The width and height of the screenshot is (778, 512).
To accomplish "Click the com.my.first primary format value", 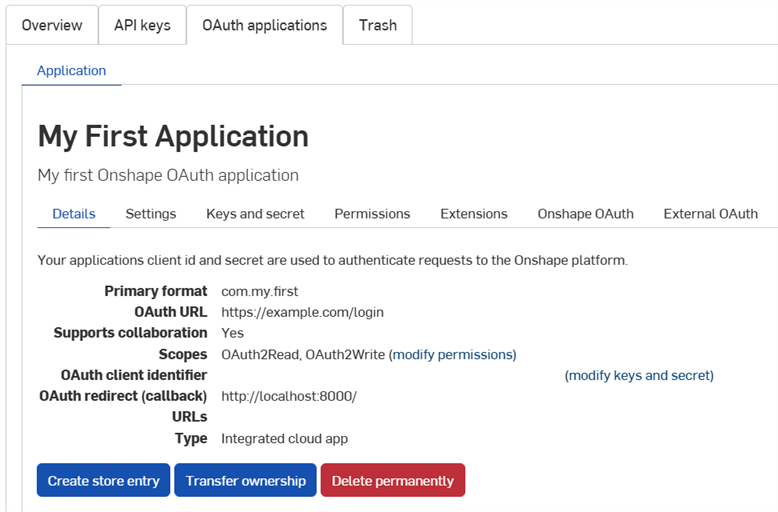I will pos(259,291).
